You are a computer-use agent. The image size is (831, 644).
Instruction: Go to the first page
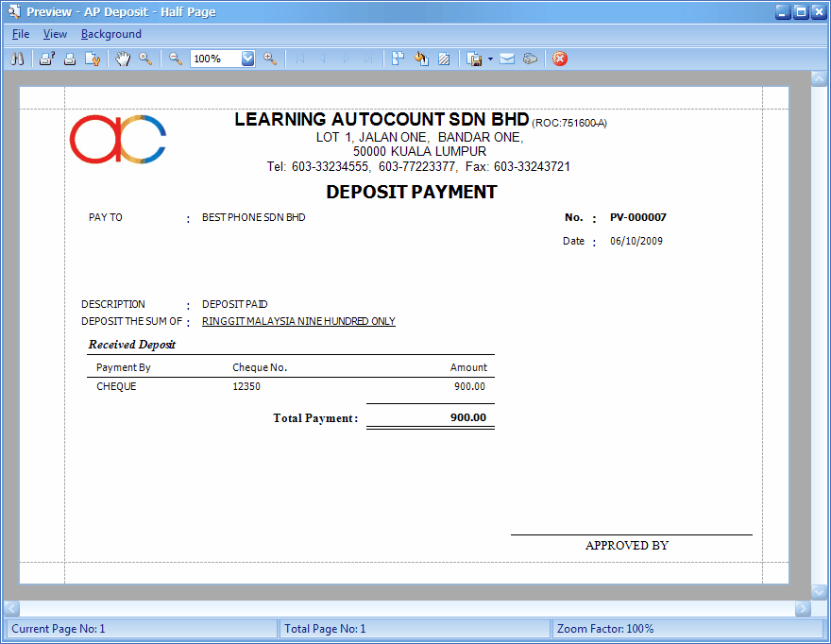pos(300,59)
